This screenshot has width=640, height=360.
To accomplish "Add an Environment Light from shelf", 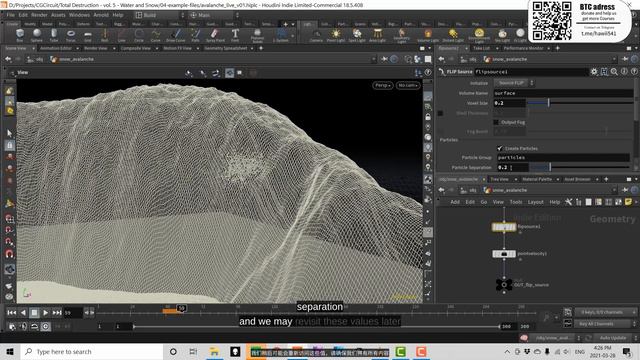I will [479, 36].
